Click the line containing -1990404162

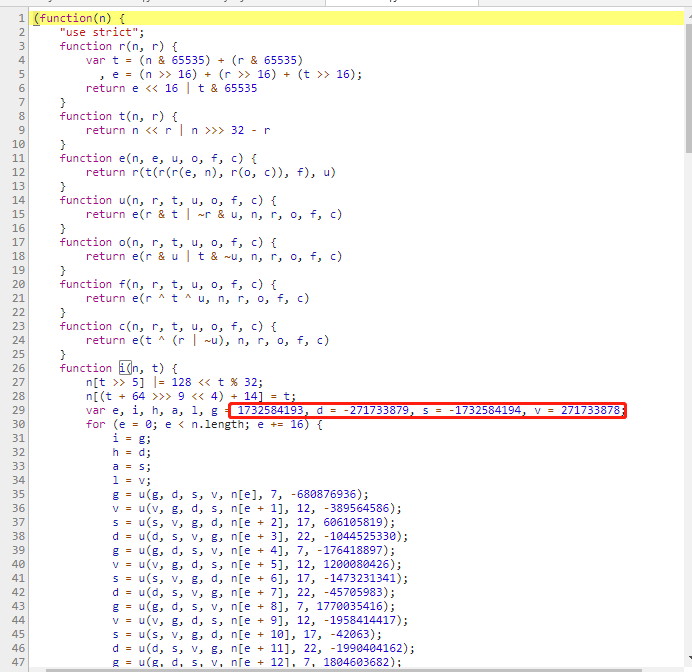(x=263, y=648)
